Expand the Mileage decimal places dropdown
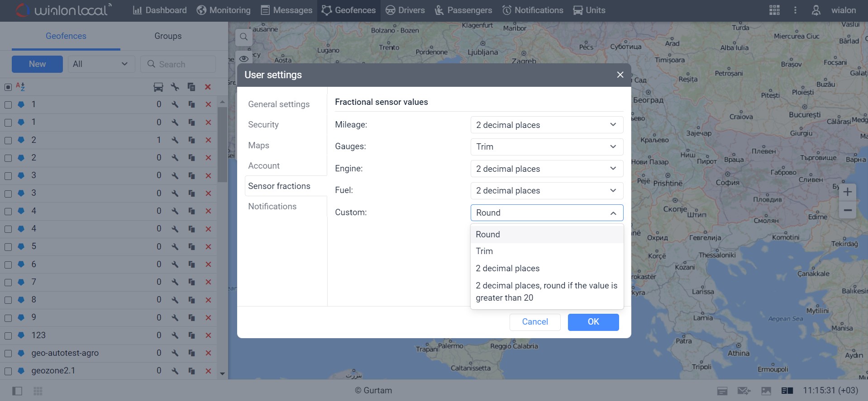This screenshot has width=868, height=401. pyautogui.click(x=547, y=125)
